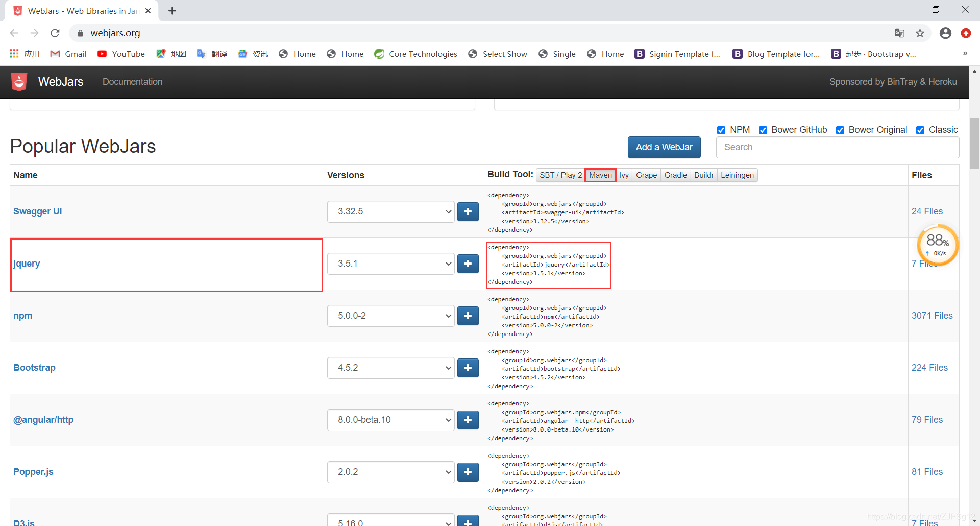
Task: Open Bootstrap version dropdown 4.5.2
Action: [x=391, y=368]
